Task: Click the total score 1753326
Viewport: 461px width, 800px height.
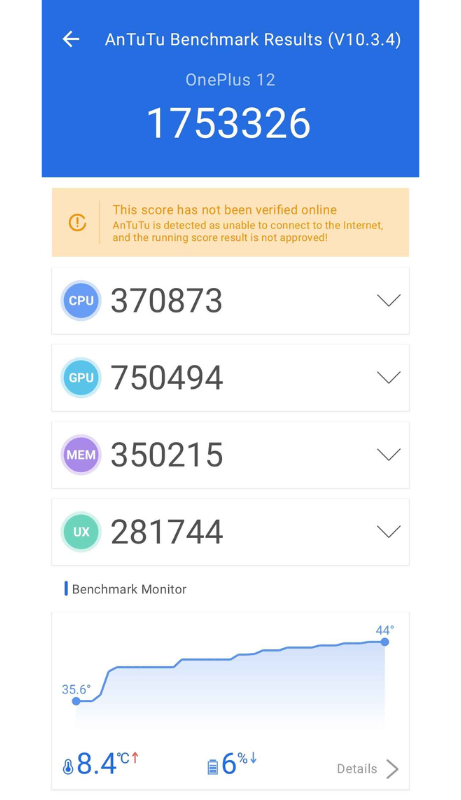Action: tap(228, 123)
